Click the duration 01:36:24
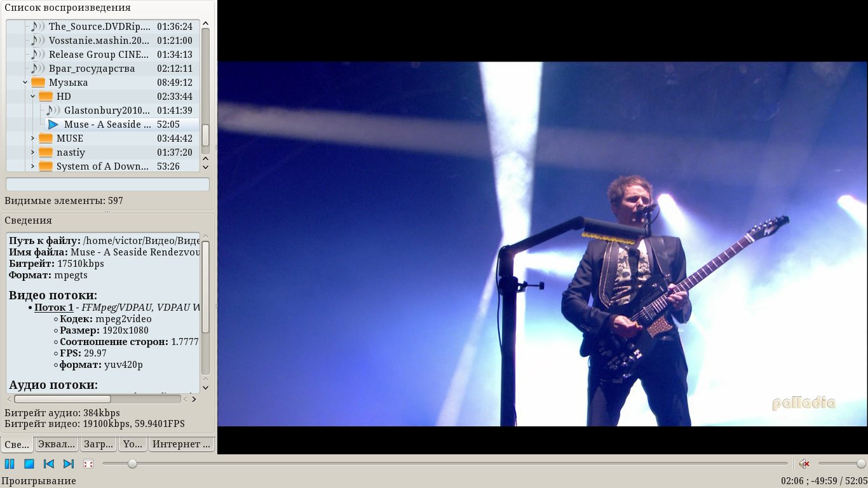868x488 pixels. [175, 27]
